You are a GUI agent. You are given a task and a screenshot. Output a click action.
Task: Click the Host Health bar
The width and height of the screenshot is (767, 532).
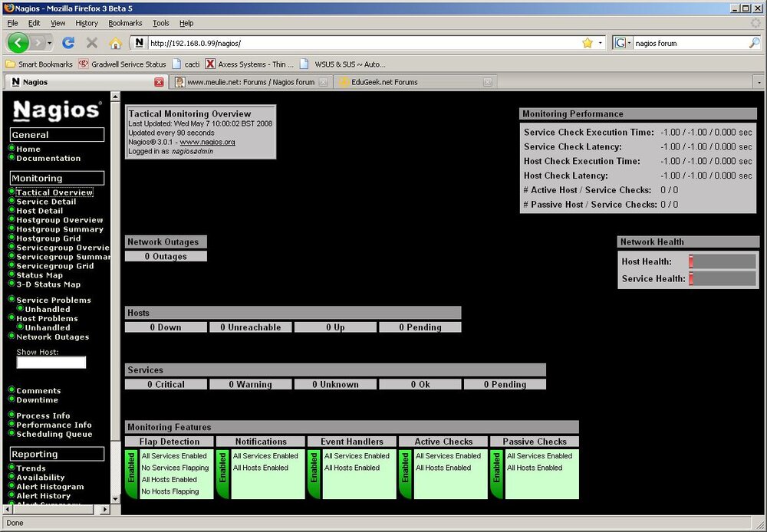(x=723, y=261)
